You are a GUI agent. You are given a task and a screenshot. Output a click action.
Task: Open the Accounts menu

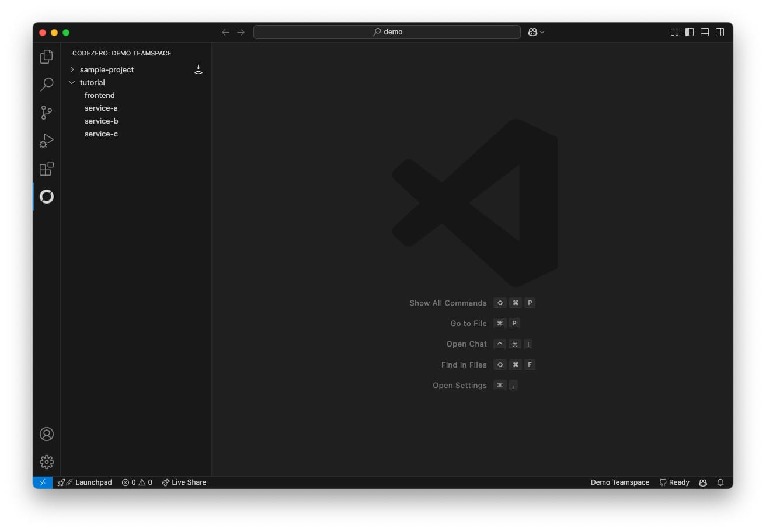click(47, 434)
